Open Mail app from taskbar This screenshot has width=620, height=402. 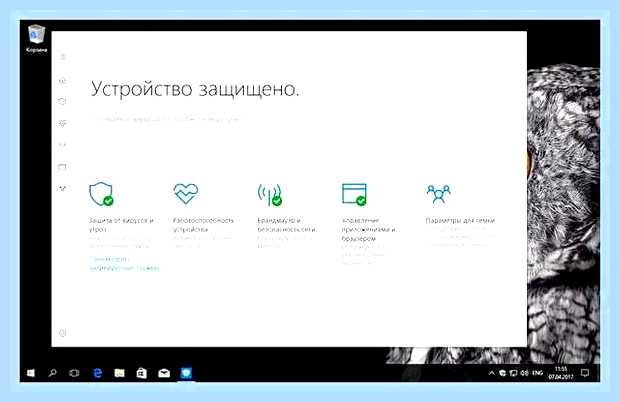tap(164, 373)
